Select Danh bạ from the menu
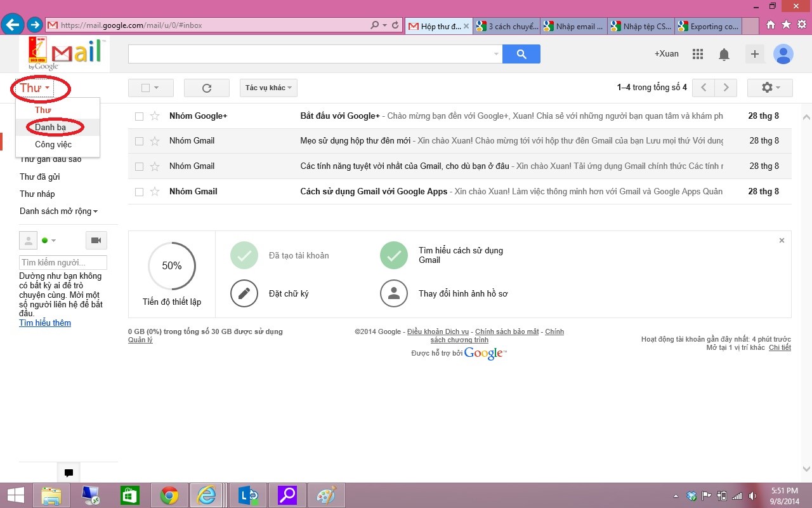Viewport: 812px width, 508px height. coord(50,128)
